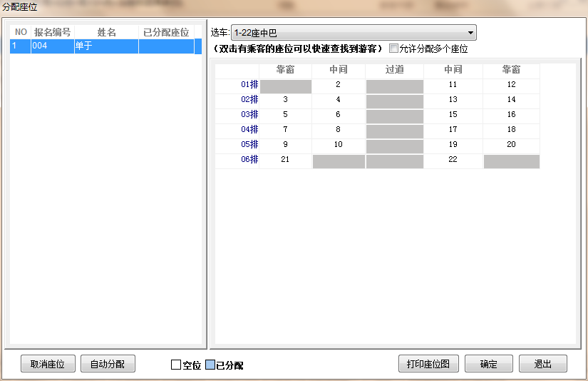The height and width of the screenshot is (381, 588).
Task: Select seat 21
Action: click(285, 160)
